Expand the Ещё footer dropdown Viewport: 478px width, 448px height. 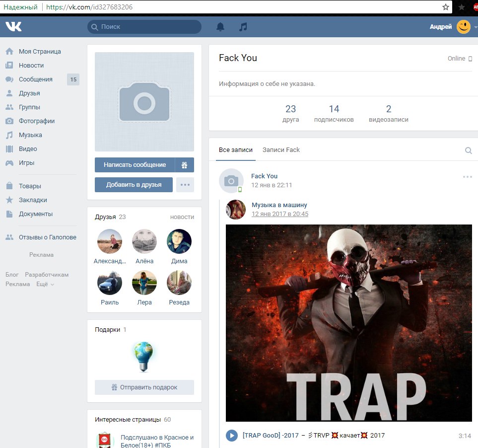click(x=45, y=284)
